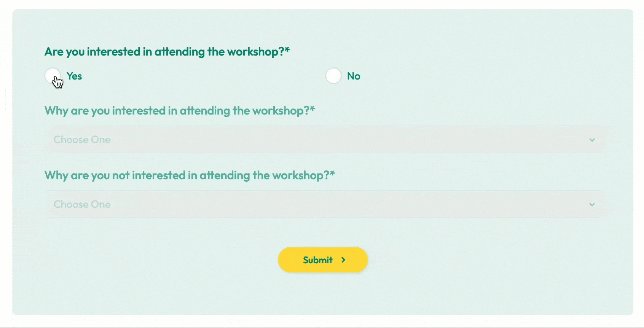
Task: Click the "Why are you not interested" label
Action: 187,175
